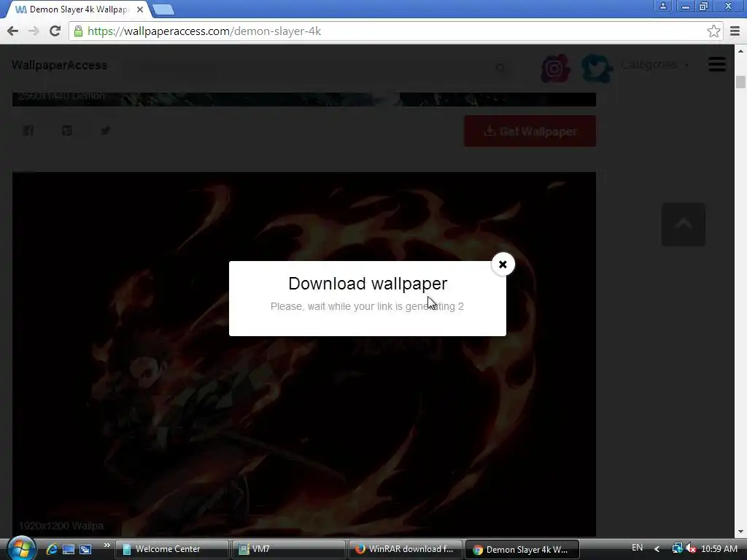This screenshot has height=560, width=747.
Task: Open the Chrome menu
Action: 735,31
